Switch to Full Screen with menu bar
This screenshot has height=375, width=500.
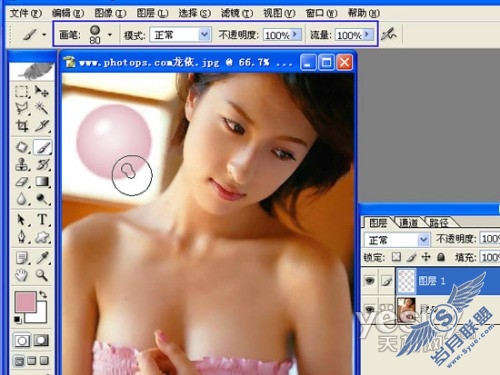click(x=32, y=361)
